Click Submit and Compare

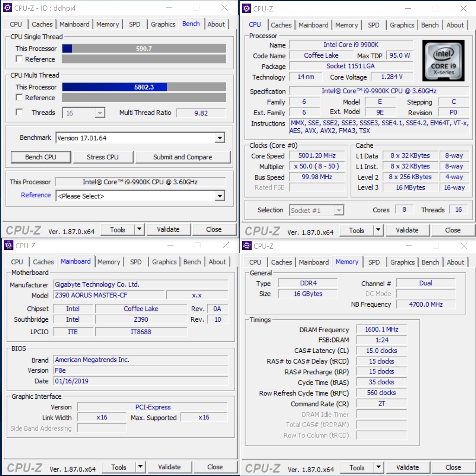pyautogui.click(x=183, y=157)
